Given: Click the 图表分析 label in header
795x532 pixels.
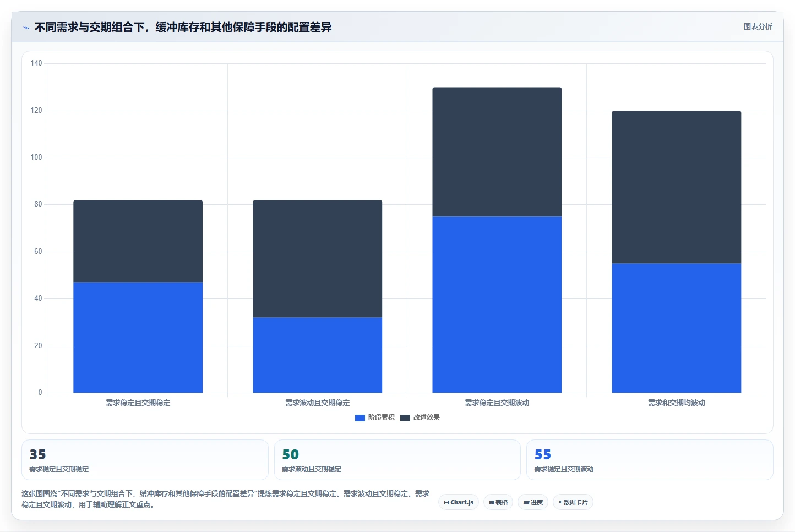Looking at the screenshot, I should 758,26.
